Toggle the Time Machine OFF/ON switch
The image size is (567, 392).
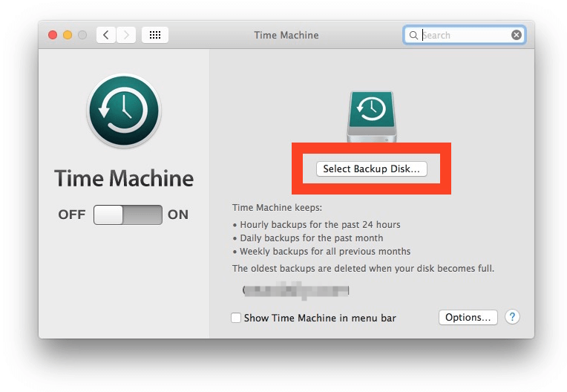pos(128,215)
